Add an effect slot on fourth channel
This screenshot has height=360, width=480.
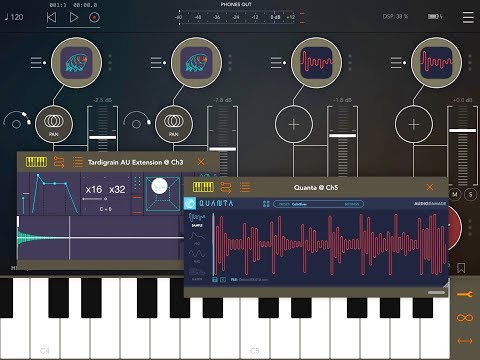[414, 124]
